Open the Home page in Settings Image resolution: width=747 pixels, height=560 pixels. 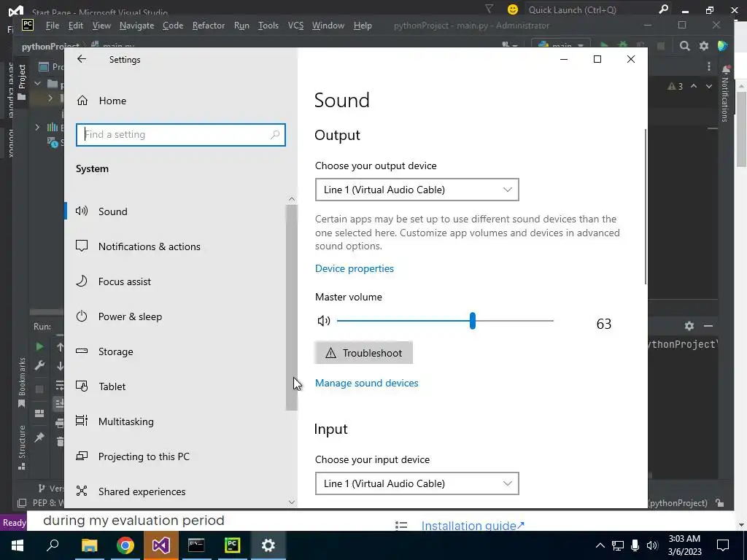click(112, 101)
